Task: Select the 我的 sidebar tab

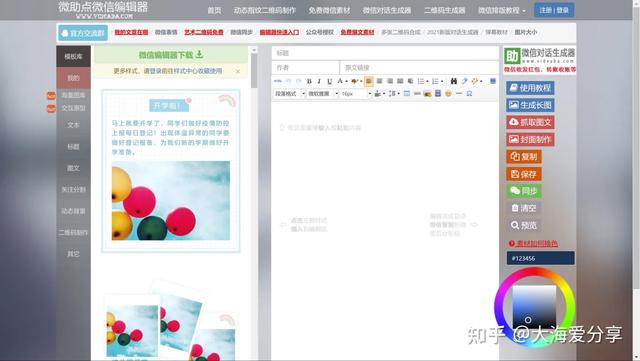Action: tap(73, 78)
